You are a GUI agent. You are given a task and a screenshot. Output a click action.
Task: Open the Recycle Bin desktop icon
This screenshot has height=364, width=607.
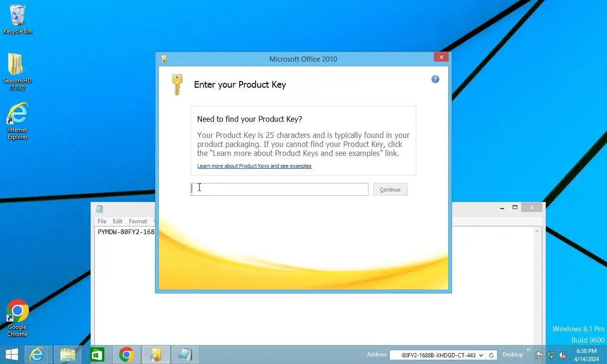coord(18,19)
